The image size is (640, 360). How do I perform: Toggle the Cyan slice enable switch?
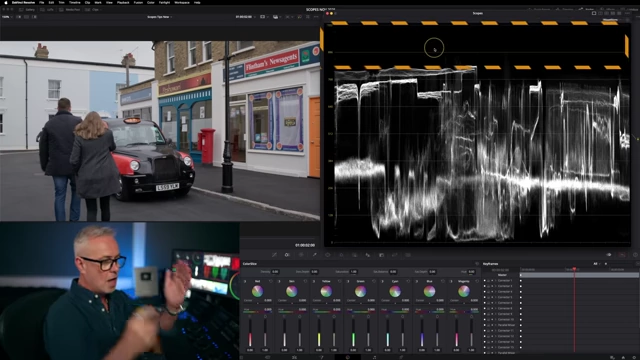click(x=382, y=281)
